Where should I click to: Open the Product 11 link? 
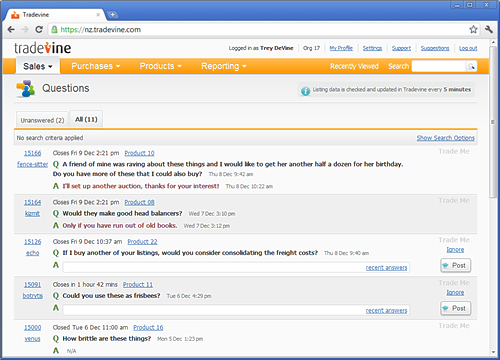pos(138,285)
